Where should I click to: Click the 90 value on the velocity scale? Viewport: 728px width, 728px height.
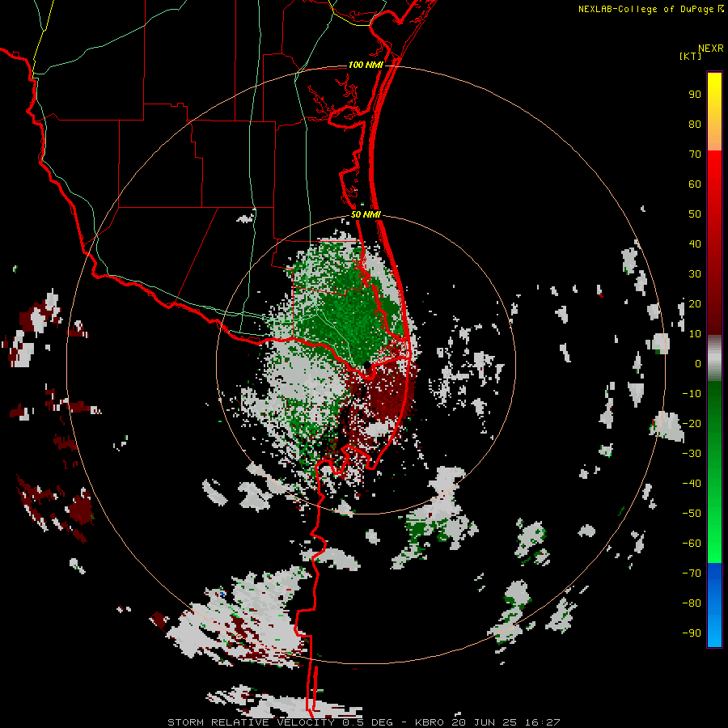[695, 95]
